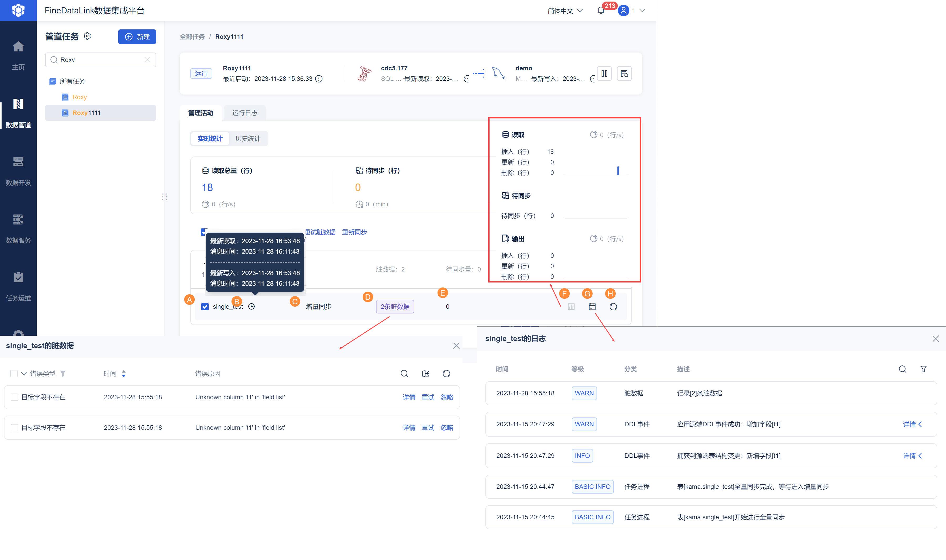Check the select-all dirty data checkbox
946x560 pixels.
click(14, 373)
